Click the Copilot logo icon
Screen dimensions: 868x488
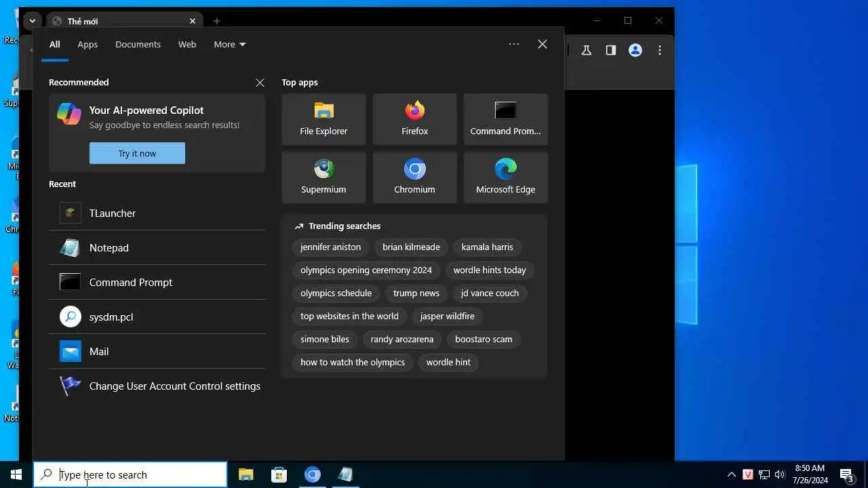coord(69,114)
